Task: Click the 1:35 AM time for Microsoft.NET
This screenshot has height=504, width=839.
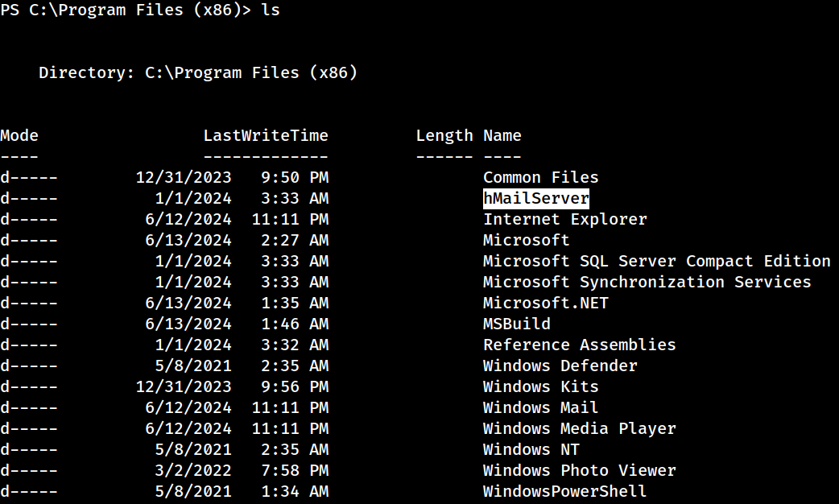Action: (x=295, y=303)
